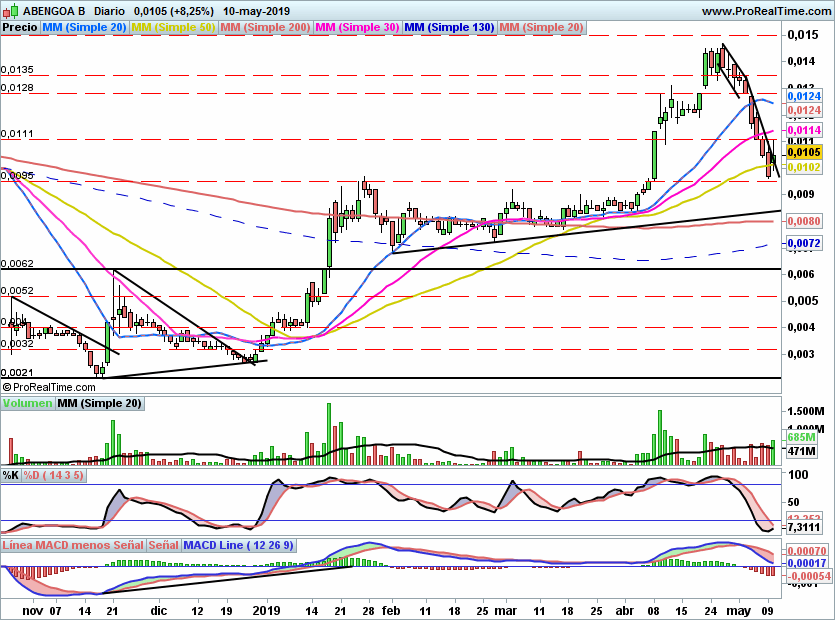Click the green 685M volume tag
The width and height of the screenshot is (835, 620).
(x=801, y=437)
